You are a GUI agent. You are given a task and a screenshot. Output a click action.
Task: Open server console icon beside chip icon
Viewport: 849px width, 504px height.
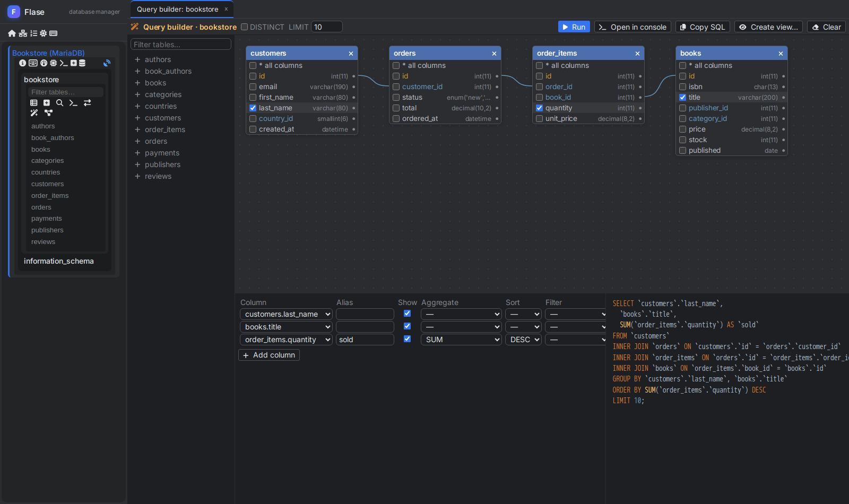pyautogui.click(x=64, y=63)
